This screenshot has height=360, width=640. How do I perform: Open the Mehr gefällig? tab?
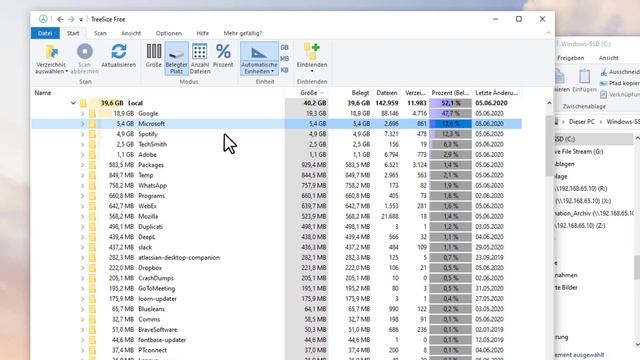tap(242, 33)
